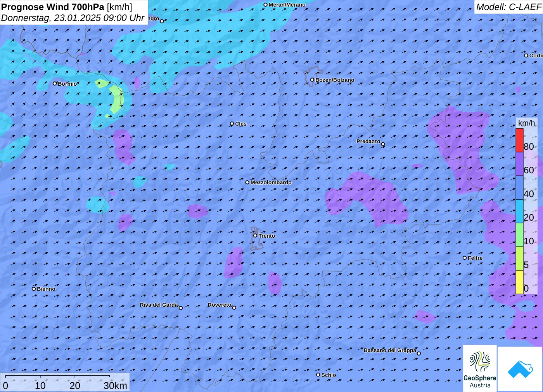Image resolution: width=543 pixels, height=392 pixels.
Task: Click the "Mezzolombardo" label
Action: point(271,182)
